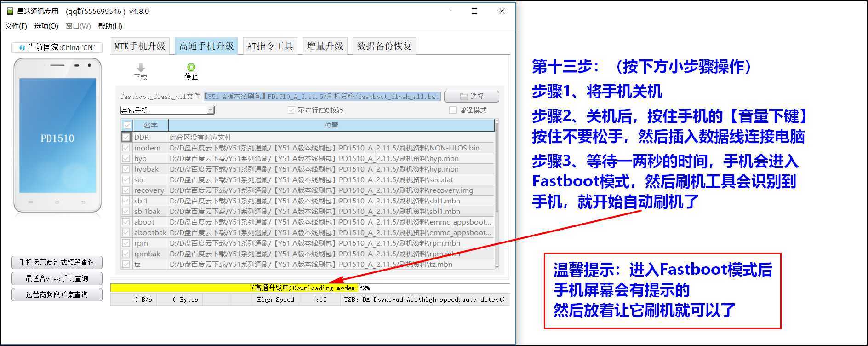Toggle the recovery partition checkbox
Image resolution: width=868 pixels, height=346 pixels.
126,190
